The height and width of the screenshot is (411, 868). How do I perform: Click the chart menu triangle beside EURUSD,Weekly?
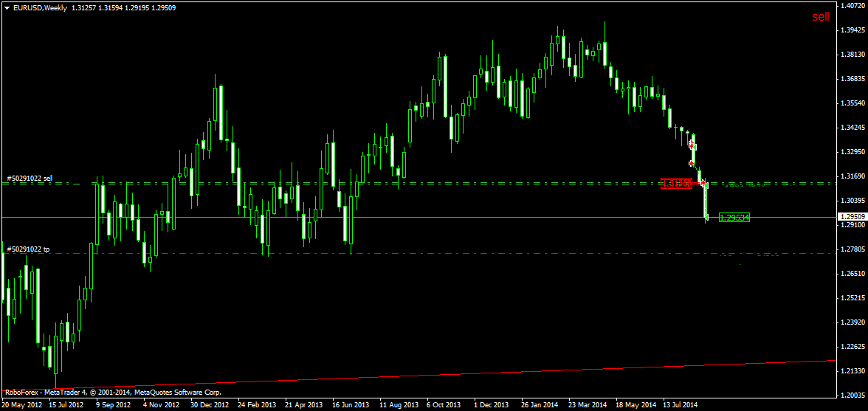(7, 7)
